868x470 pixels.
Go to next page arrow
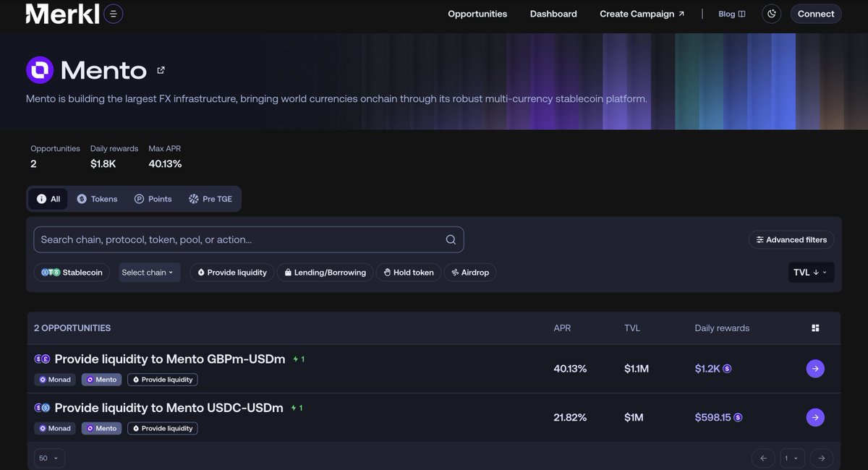pyautogui.click(x=821, y=458)
